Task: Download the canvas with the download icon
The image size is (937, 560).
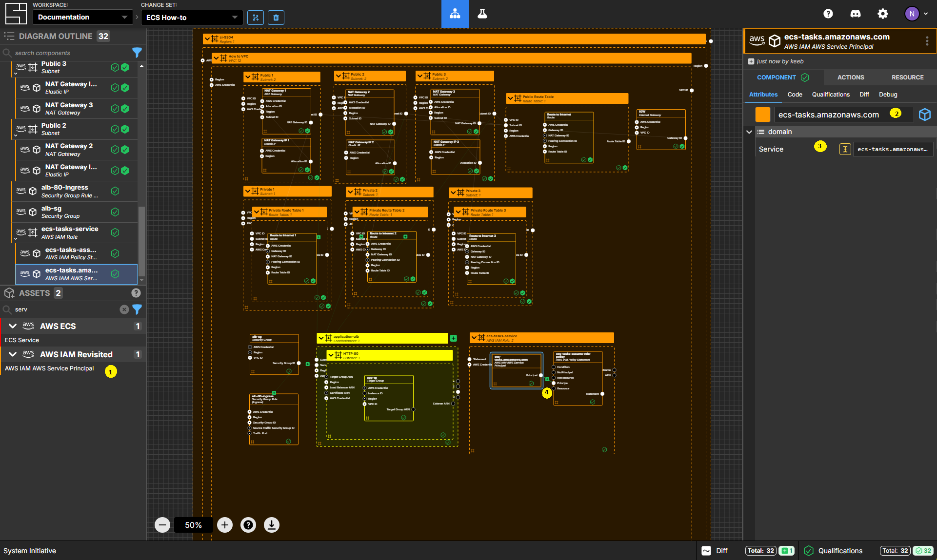Action: [272, 525]
